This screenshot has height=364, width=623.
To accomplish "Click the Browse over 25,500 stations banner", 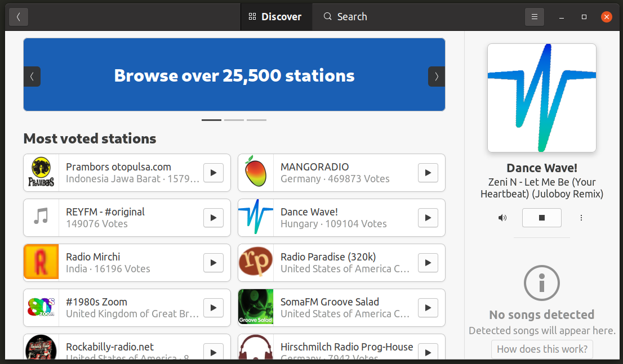I will (234, 75).
